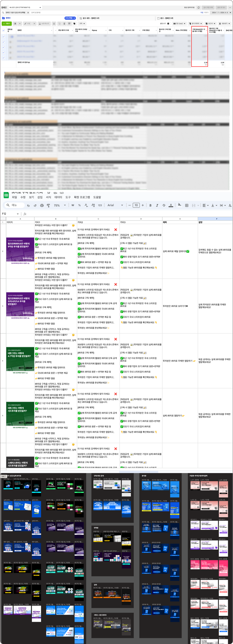The height and width of the screenshot is (644, 233).
Task: Click the undo arrow in Sheets toolbar
Action: (x=28, y=205)
